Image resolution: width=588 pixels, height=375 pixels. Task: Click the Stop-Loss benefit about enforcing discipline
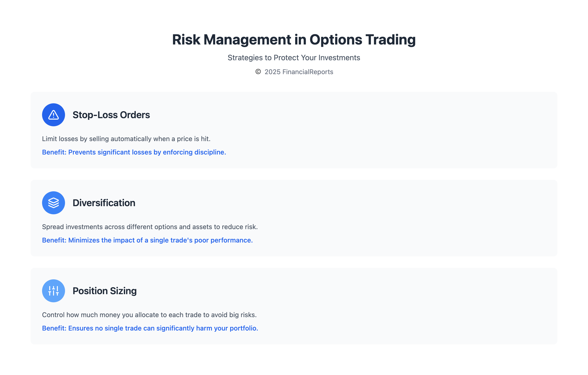click(x=134, y=152)
